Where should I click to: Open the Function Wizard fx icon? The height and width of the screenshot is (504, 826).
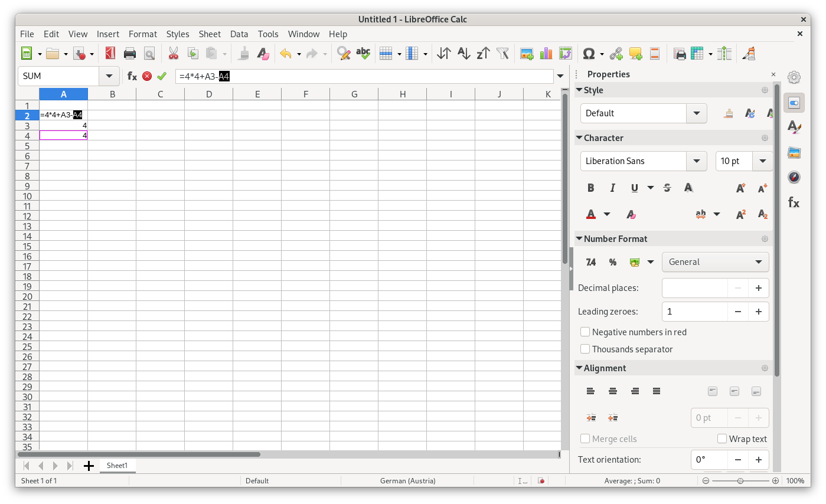(132, 76)
